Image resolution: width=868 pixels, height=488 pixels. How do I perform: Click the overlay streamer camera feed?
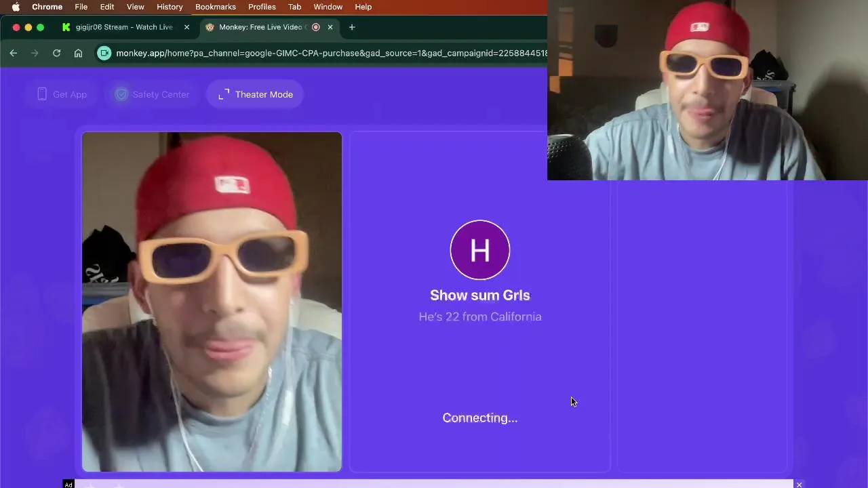(707, 90)
